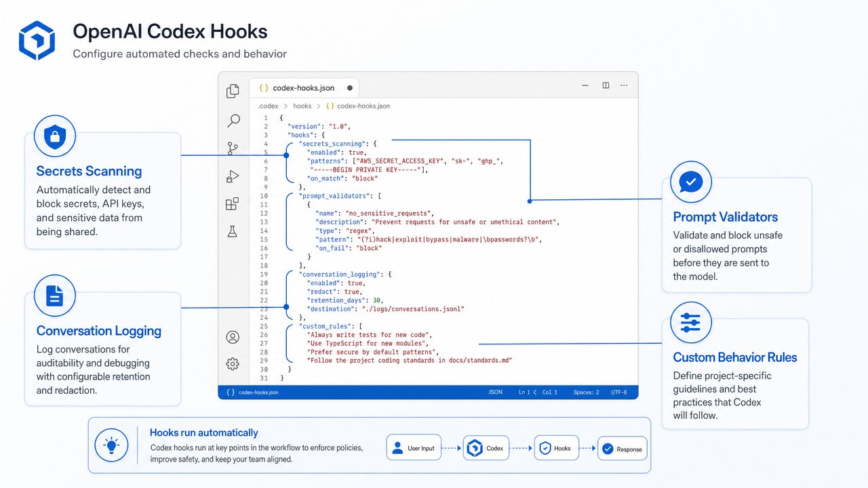Click the Hooks run automatically heading
Image resolution: width=868 pixels, height=488 pixels.
[204, 432]
